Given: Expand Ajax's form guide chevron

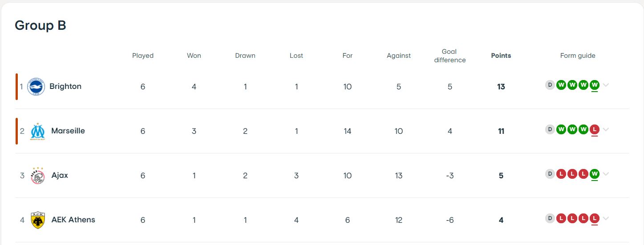Looking at the screenshot, I should point(606,174).
